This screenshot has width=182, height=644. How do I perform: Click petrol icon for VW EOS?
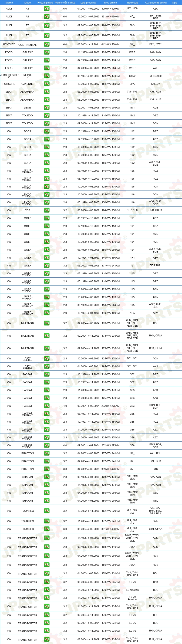coord(47,210)
